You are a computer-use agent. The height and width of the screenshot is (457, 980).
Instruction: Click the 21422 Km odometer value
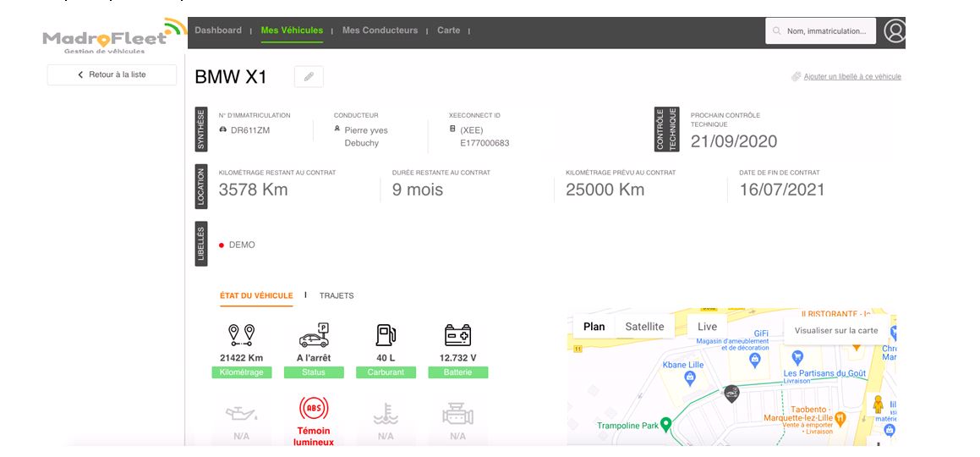(x=241, y=358)
